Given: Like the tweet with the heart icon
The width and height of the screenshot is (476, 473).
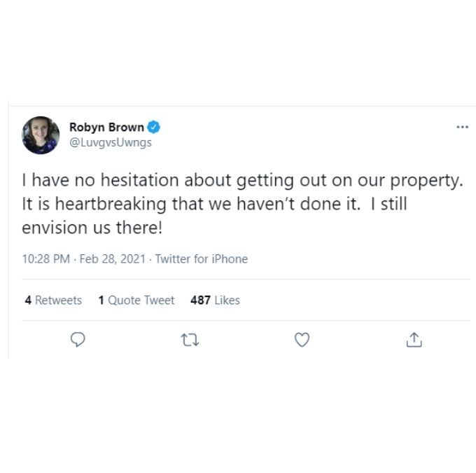Looking at the screenshot, I should click(302, 340).
